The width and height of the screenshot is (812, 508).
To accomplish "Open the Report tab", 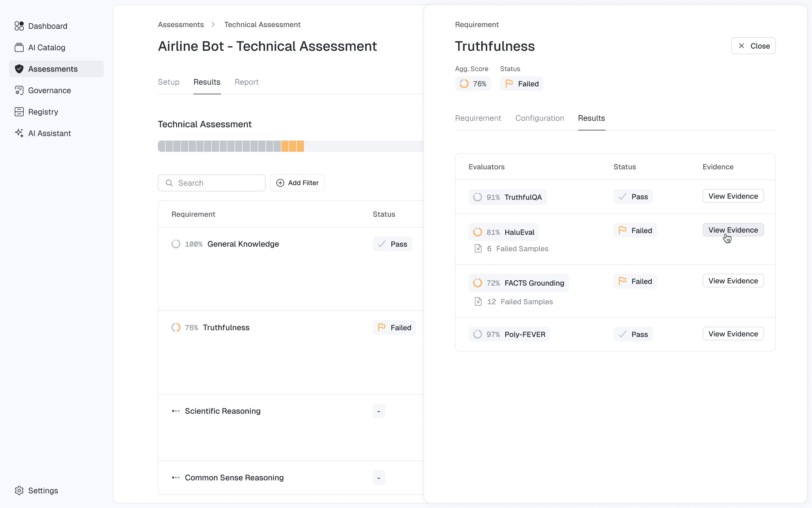I will (247, 82).
